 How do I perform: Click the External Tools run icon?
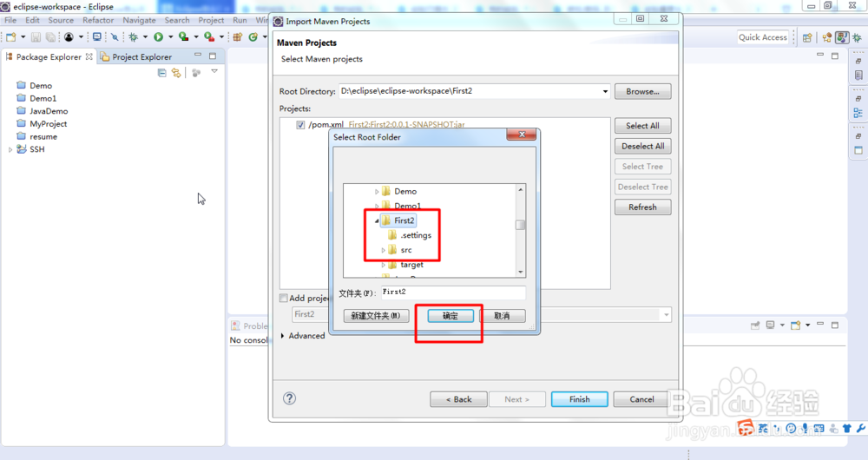pos(208,37)
